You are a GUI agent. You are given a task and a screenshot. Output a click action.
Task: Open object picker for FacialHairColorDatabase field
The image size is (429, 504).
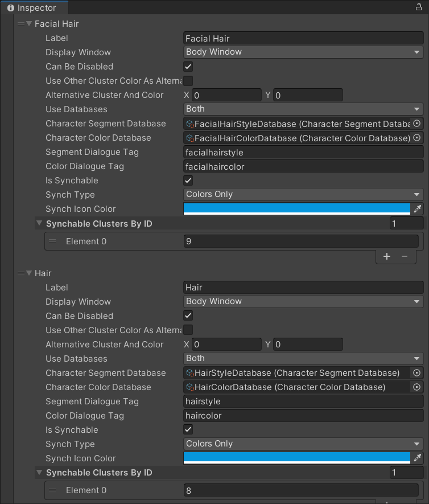(x=417, y=138)
